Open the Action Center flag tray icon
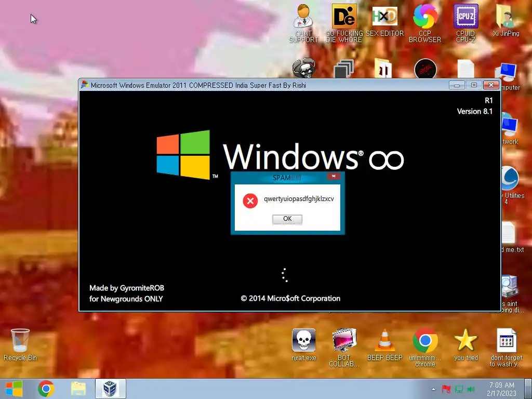 pyautogui.click(x=446, y=389)
